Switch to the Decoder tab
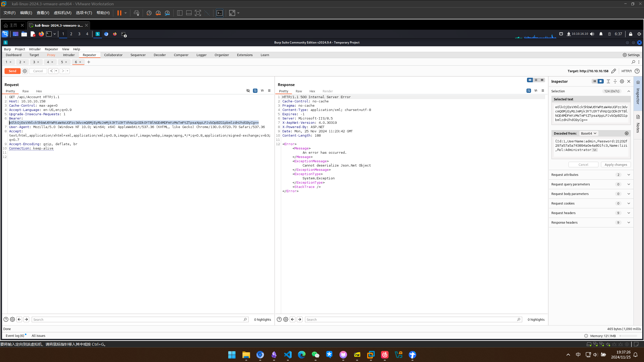Image resolution: width=644 pixels, height=362 pixels. [x=160, y=55]
